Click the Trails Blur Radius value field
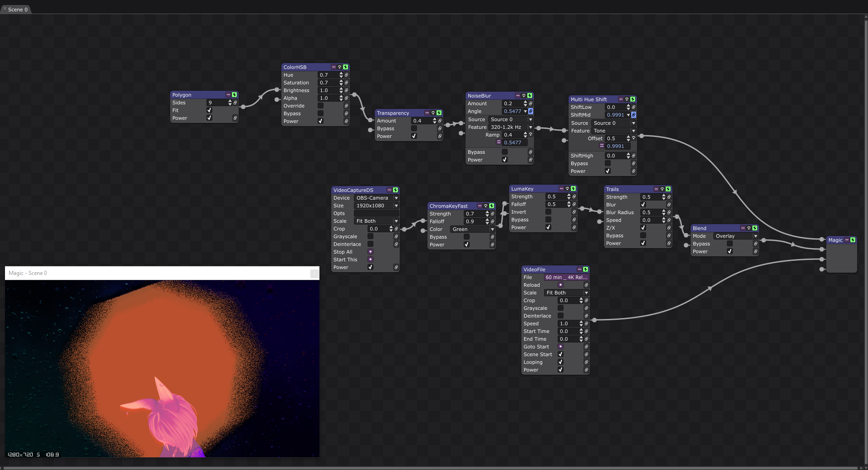The height and width of the screenshot is (470, 868). point(651,212)
